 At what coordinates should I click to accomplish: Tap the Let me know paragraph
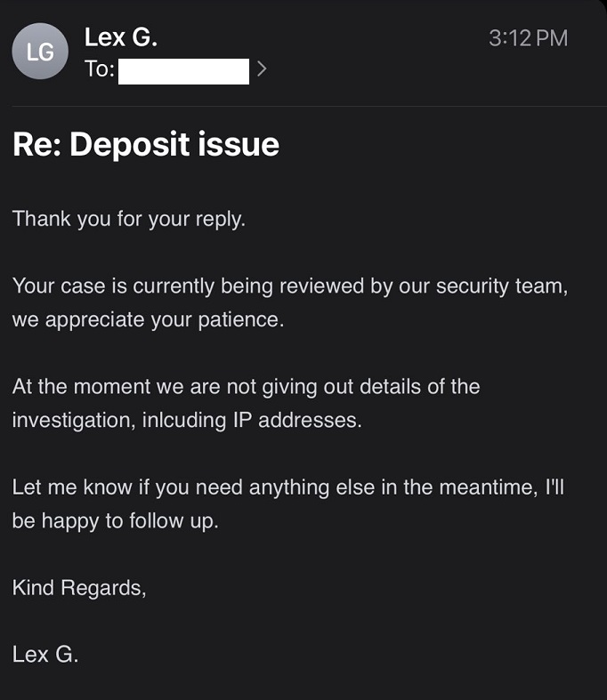(288, 503)
